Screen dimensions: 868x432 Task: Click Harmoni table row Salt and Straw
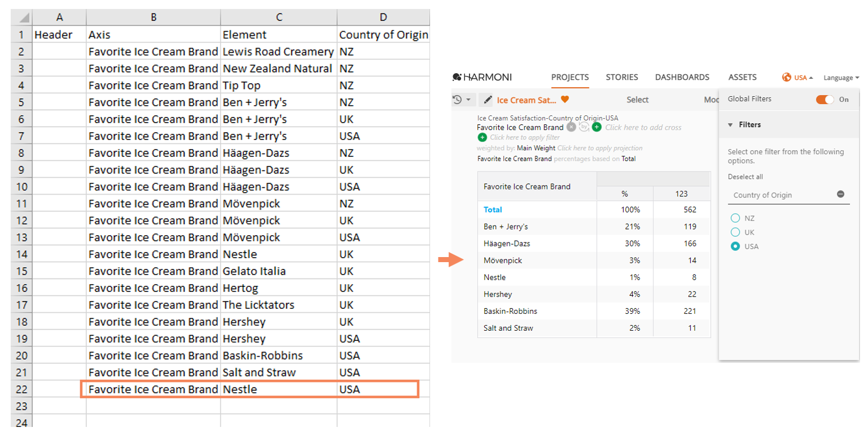coord(594,328)
